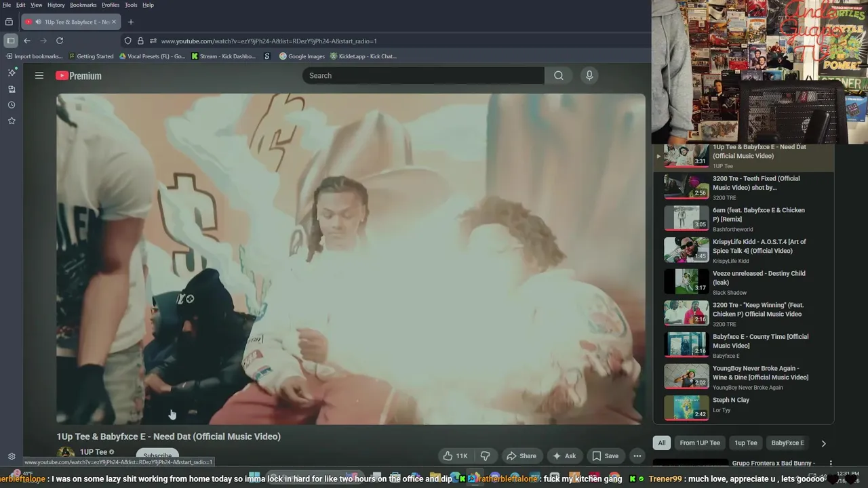Play 6am feat. Babyfxce E Remix
Screen dimensions: 868x488
pos(743,220)
